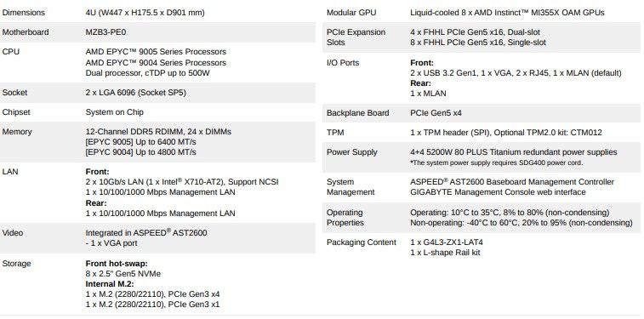Select the 1 x L-shape Rail kit line
Image resolution: width=644 pixels, height=319 pixels.
445,253
